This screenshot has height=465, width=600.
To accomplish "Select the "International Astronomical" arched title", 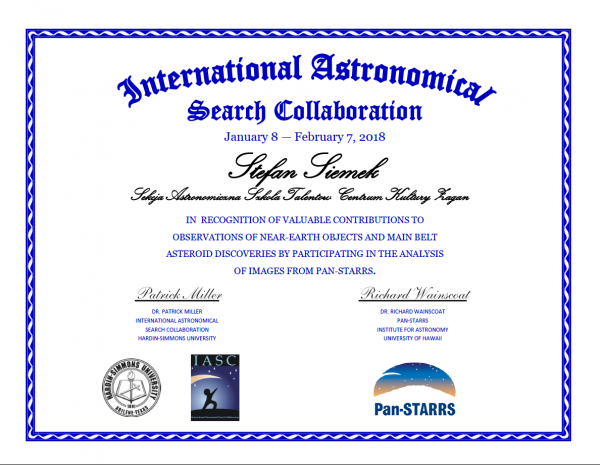I will [299, 76].
